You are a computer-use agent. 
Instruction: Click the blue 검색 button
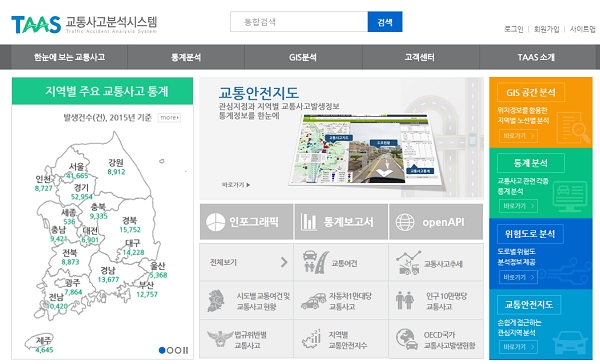[385, 22]
